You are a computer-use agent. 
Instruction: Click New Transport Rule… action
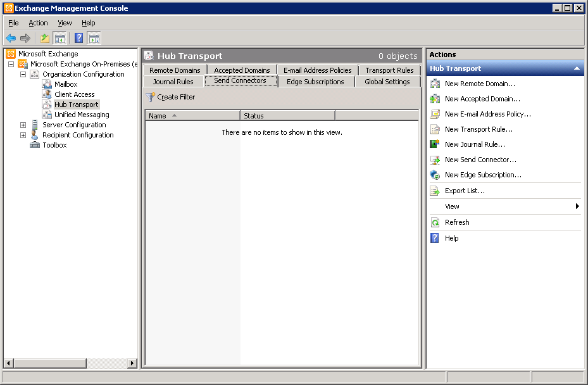click(x=479, y=129)
